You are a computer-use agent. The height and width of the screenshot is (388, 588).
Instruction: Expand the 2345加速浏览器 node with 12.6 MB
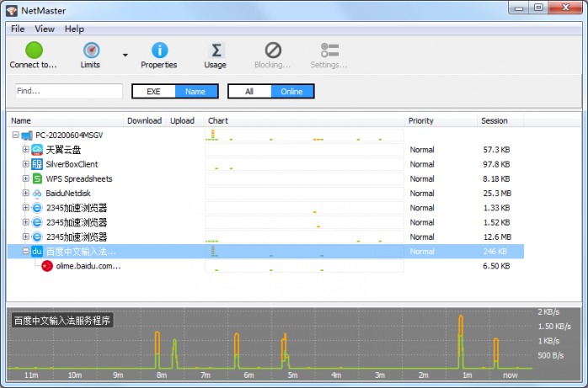[25, 237]
